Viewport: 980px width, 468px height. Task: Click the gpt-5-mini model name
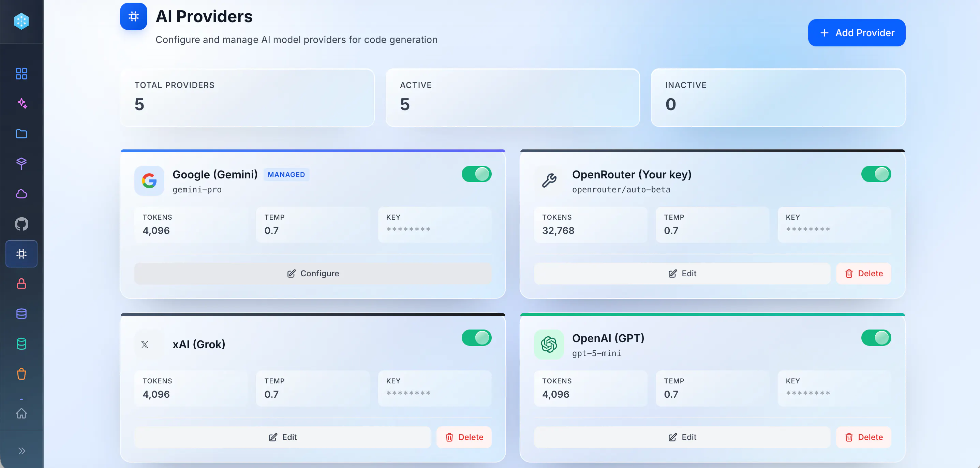coord(596,353)
